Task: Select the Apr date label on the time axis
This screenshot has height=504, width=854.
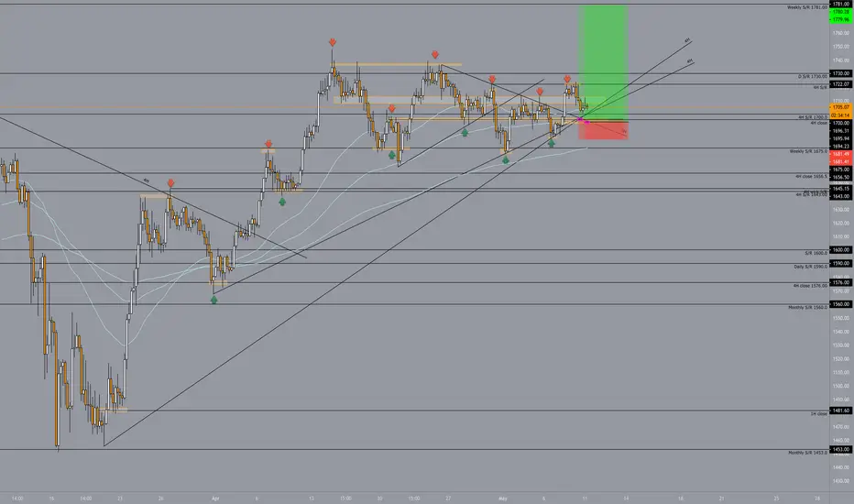Action: [215, 498]
